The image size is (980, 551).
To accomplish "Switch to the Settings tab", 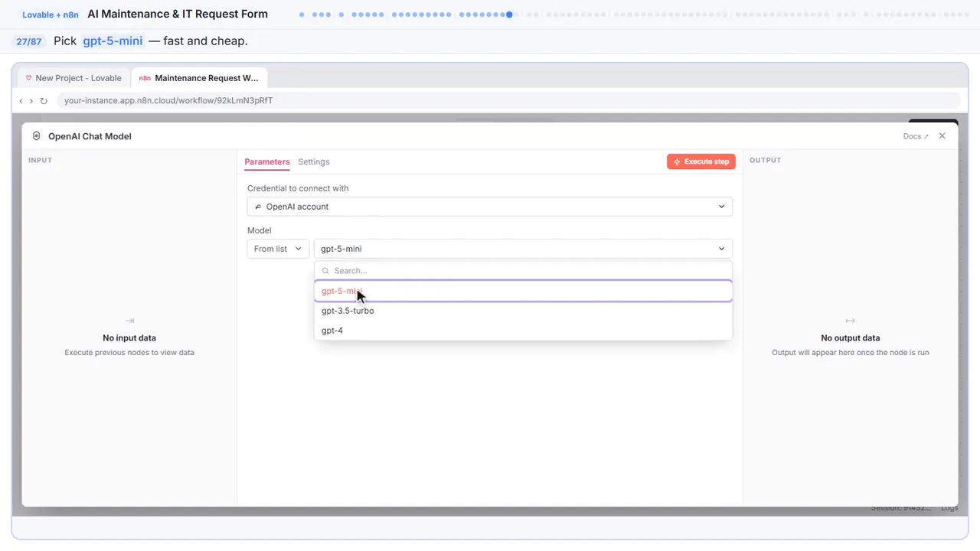I will 314,161.
